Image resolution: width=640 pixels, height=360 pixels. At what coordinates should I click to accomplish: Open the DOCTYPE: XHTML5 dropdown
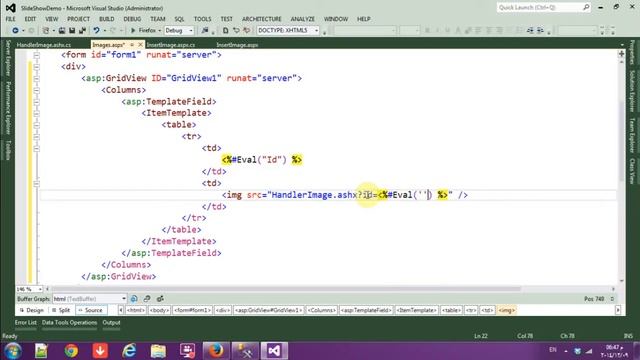point(288,31)
